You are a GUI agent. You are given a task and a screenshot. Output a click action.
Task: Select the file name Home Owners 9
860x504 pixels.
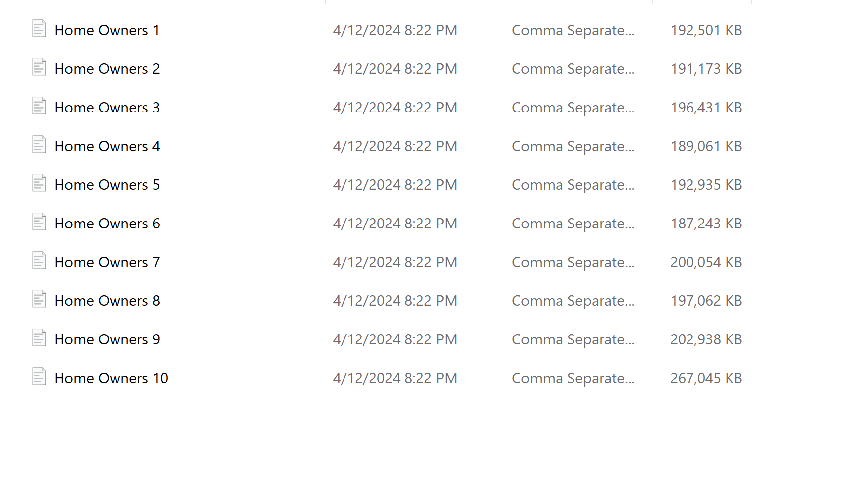click(107, 339)
